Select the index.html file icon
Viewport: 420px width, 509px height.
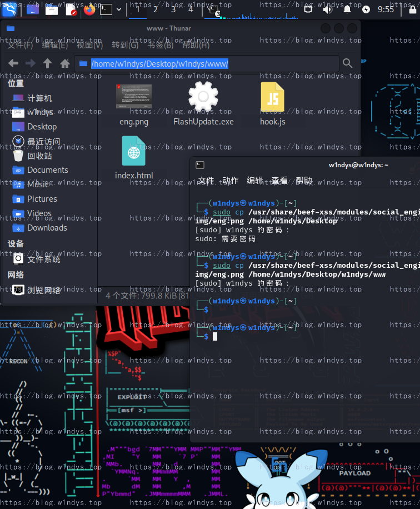pos(134,151)
